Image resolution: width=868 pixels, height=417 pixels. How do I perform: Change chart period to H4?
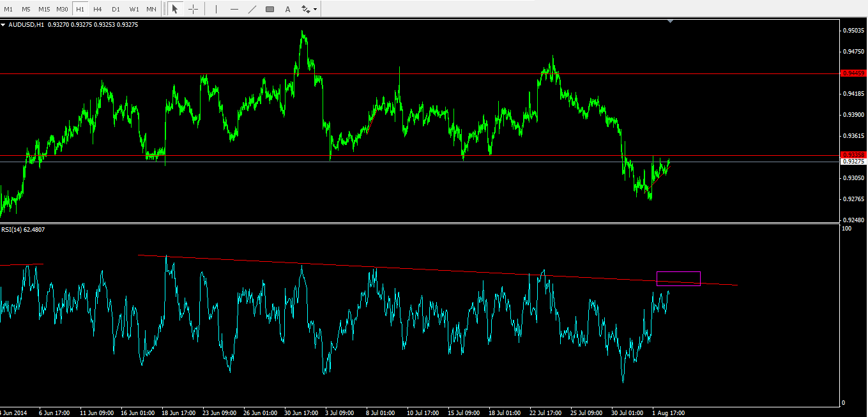(x=98, y=9)
